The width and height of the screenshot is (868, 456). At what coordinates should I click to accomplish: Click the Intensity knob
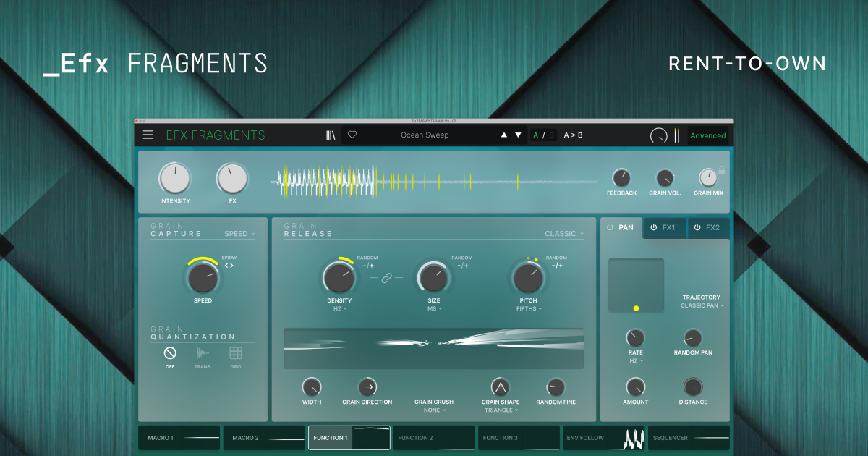point(174,178)
